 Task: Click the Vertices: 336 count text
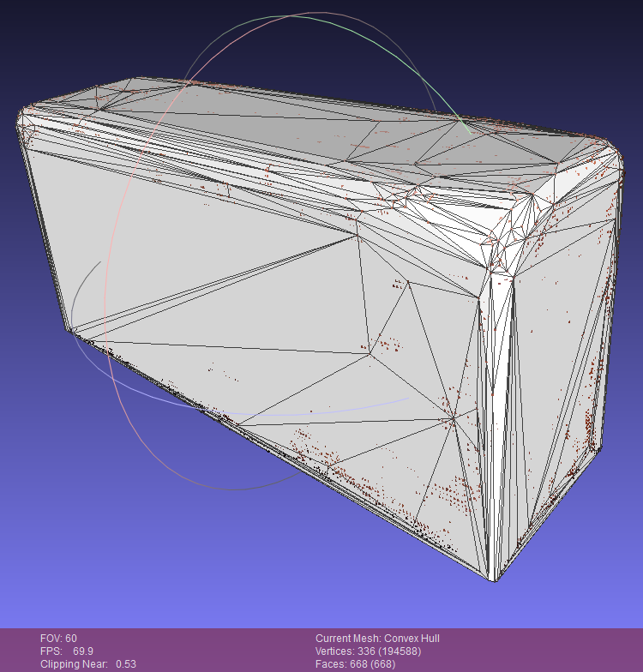point(376,651)
